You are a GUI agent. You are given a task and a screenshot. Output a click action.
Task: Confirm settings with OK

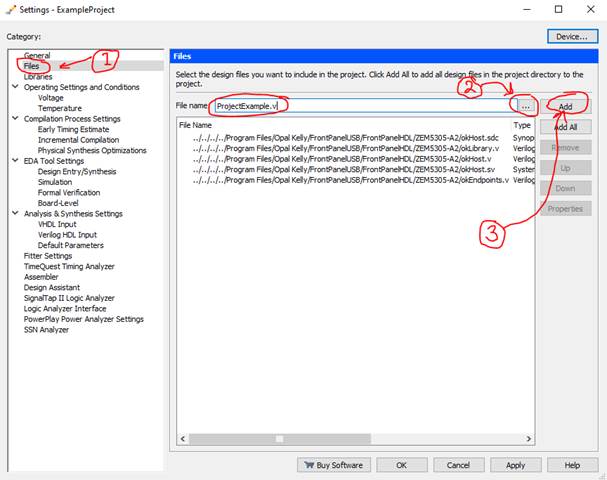click(402, 465)
